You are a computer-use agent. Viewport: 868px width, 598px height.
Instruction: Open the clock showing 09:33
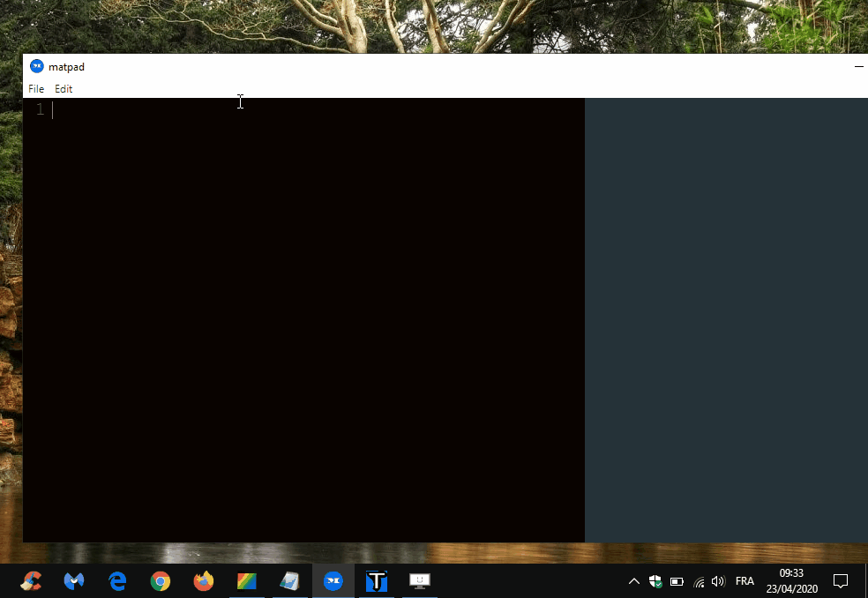(x=791, y=581)
